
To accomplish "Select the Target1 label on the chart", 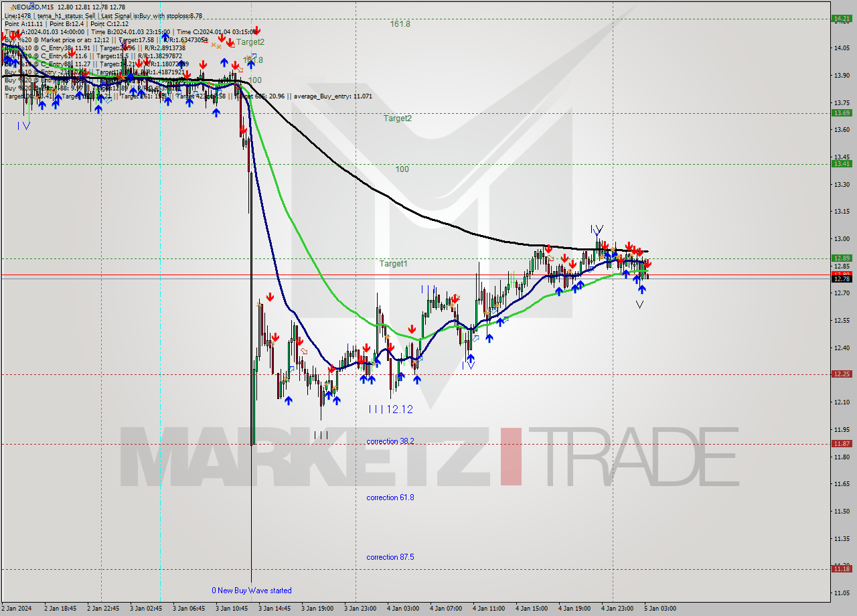I will coord(394,264).
